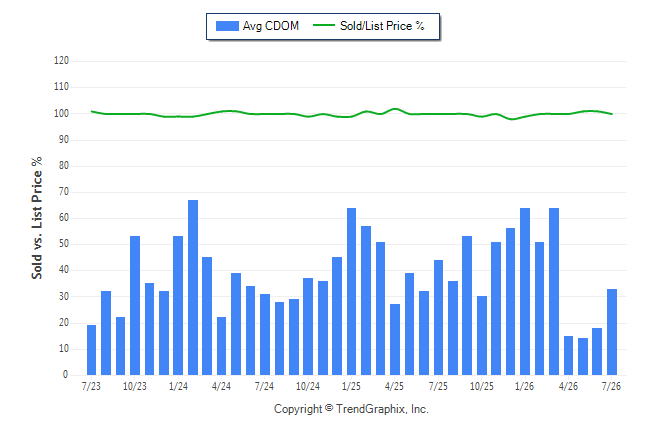Click the 100 y-axis tick label
The image size is (646, 434).
[61, 113]
